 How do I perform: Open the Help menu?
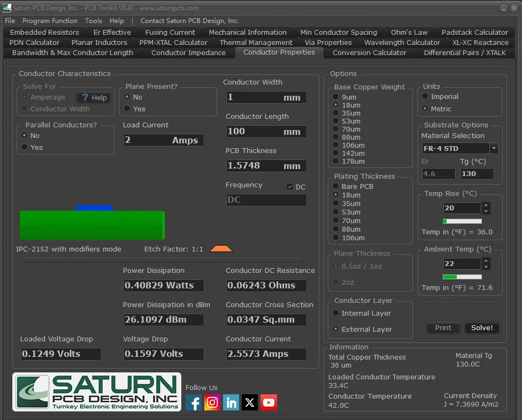[117, 21]
